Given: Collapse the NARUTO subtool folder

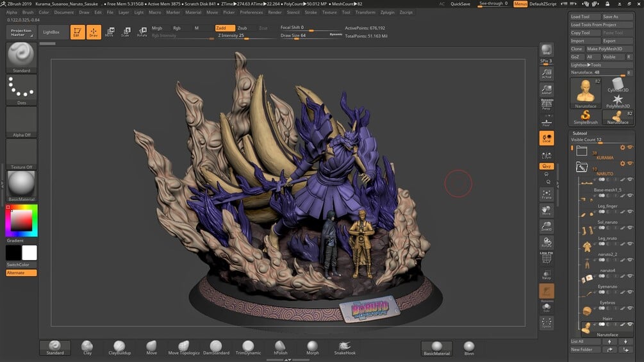Looking at the screenshot, I should pos(582,167).
